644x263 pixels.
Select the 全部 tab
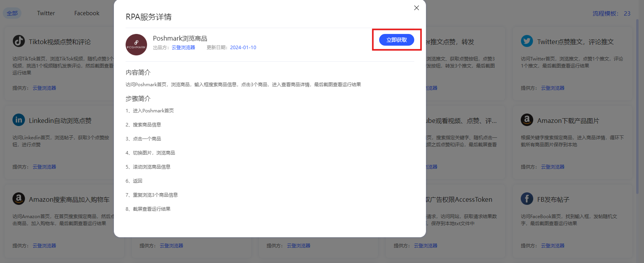pyautogui.click(x=12, y=13)
